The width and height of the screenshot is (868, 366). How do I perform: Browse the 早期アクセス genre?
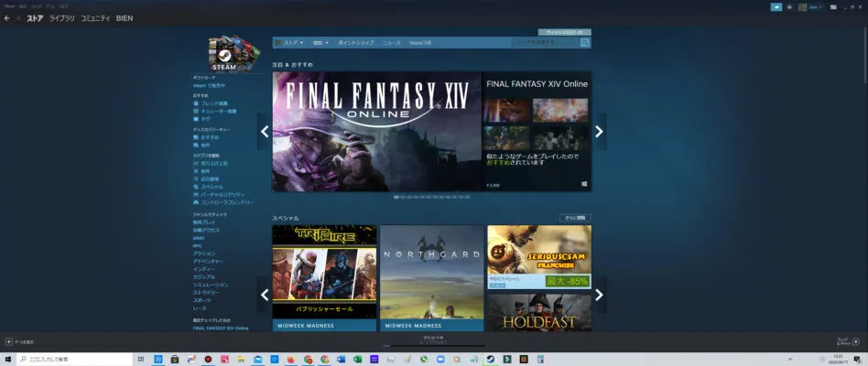click(x=206, y=230)
